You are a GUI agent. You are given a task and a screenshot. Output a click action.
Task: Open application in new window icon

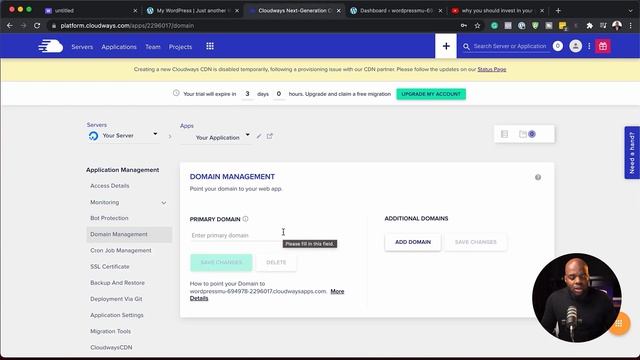(x=269, y=136)
